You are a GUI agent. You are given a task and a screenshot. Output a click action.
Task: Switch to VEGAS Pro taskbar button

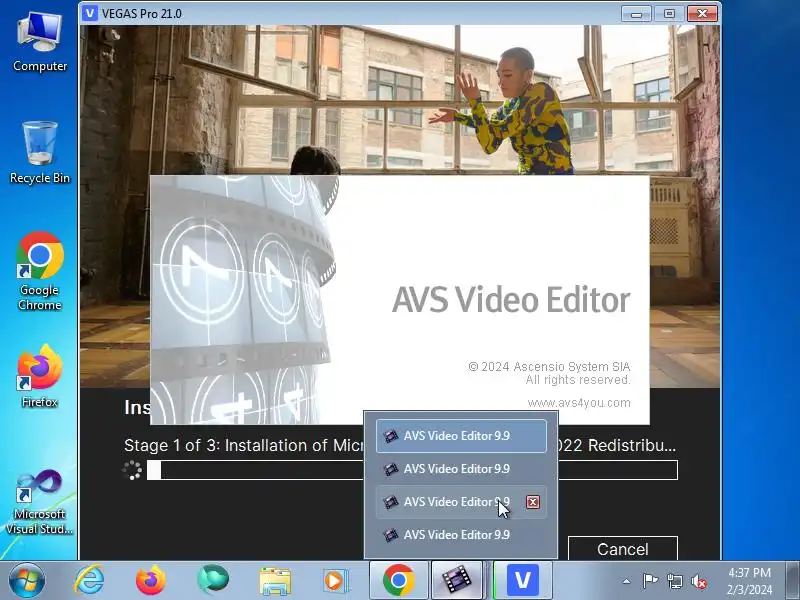[522, 580]
